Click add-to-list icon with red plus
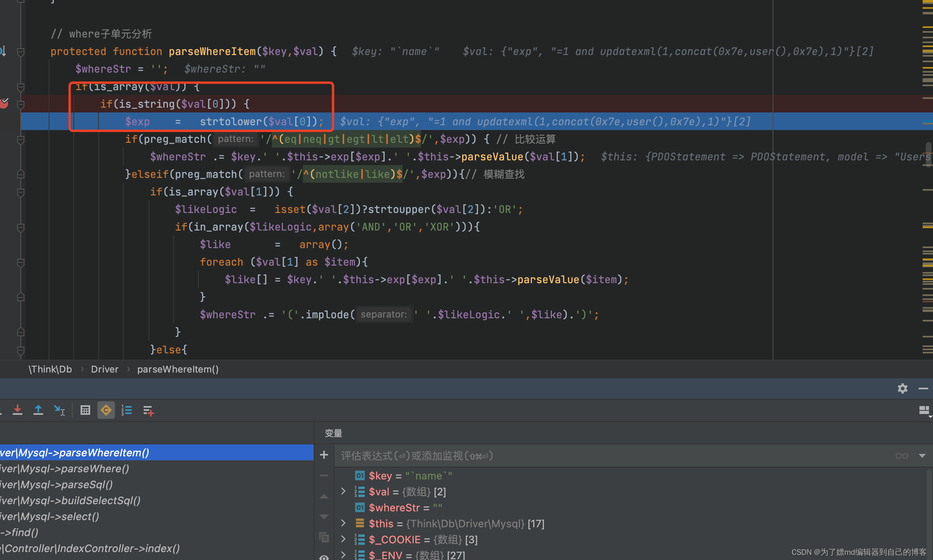The height and width of the screenshot is (560, 933). coord(148,410)
